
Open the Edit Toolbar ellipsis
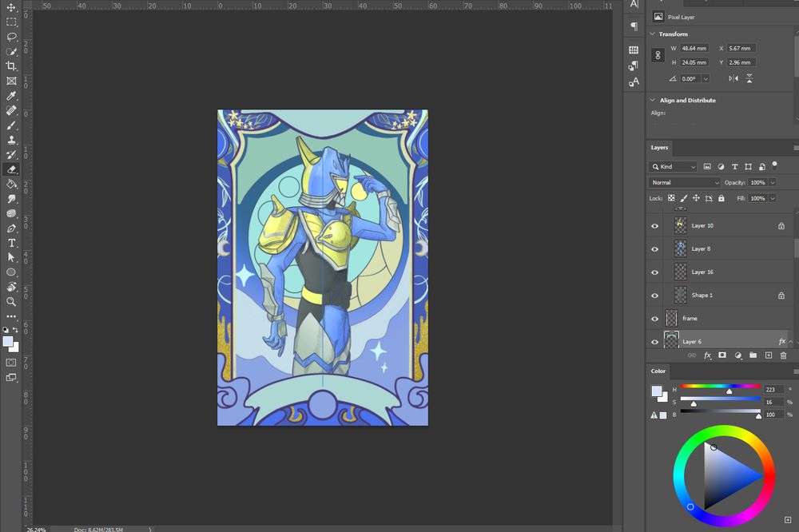tap(11, 316)
